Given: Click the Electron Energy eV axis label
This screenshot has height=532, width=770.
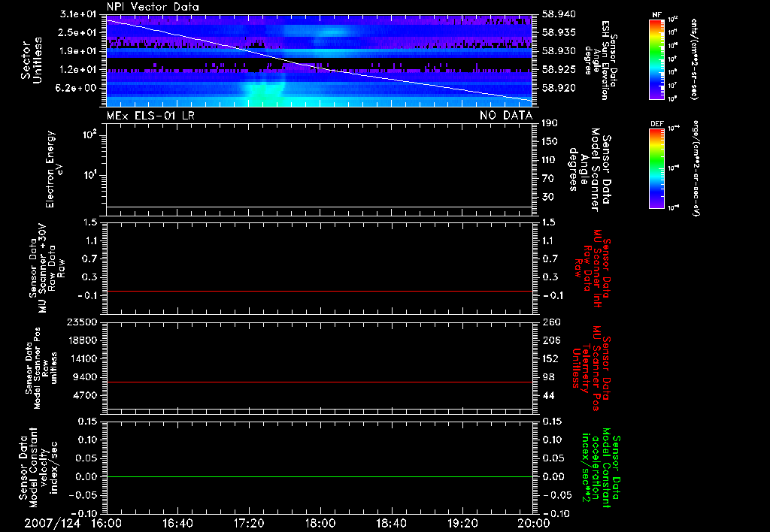Looking at the screenshot, I should [54, 169].
